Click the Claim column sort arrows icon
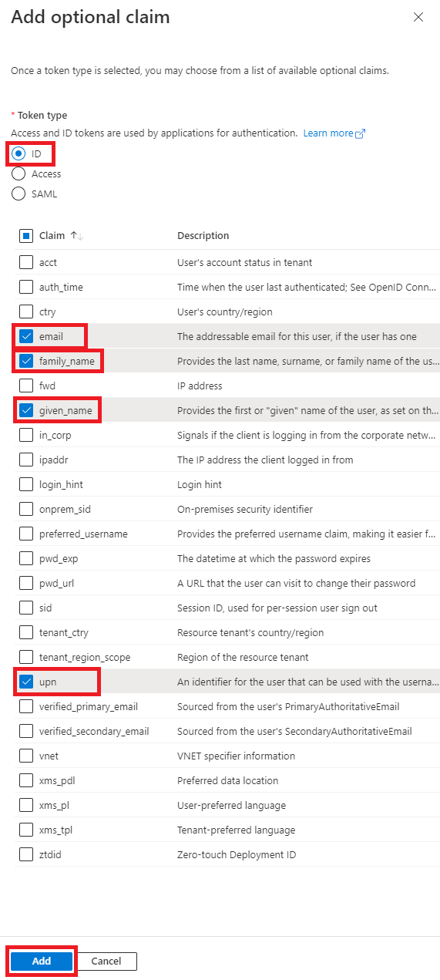Image resolution: width=440 pixels, height=980 pixels. click(x=76, y=236)
